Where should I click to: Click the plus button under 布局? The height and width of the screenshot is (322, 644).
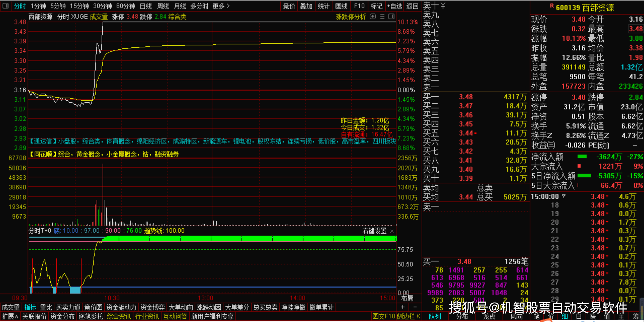[402, 307]
